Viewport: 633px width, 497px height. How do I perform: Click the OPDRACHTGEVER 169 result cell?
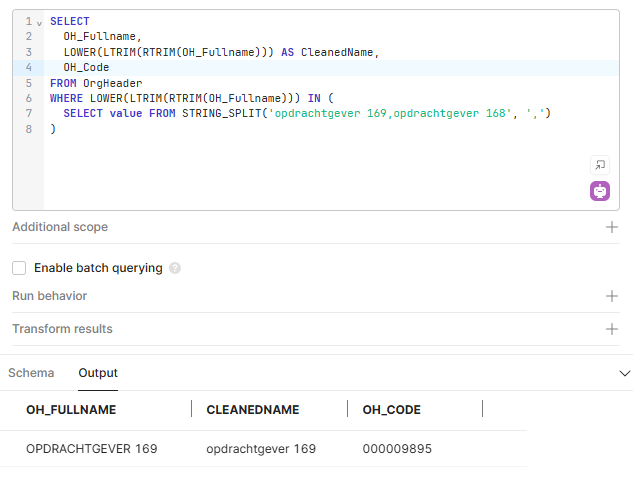click(91, 449)
